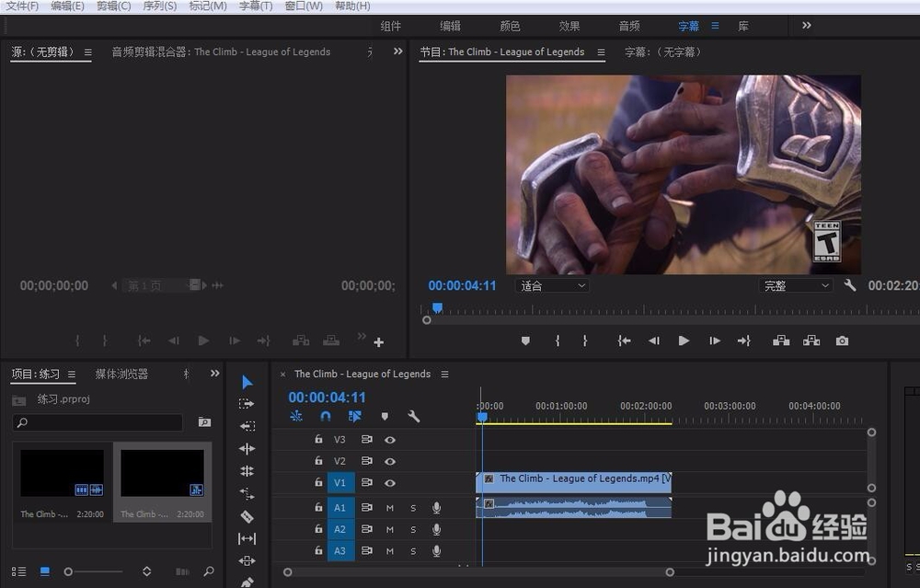Mark Out point in program monitor
The image size is (920, 588).
tap(584, 341)
